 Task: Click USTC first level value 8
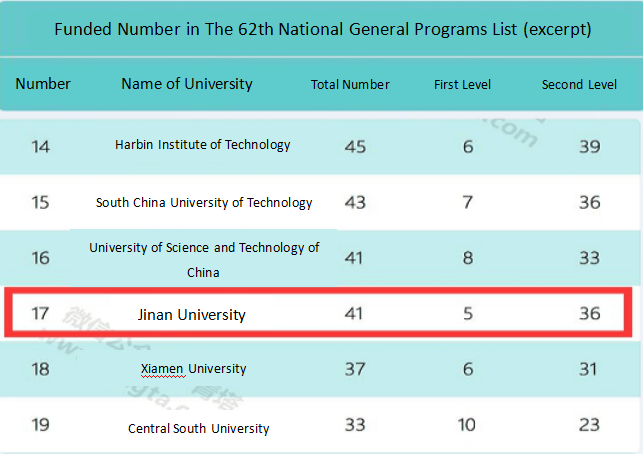tap(468, 258)
